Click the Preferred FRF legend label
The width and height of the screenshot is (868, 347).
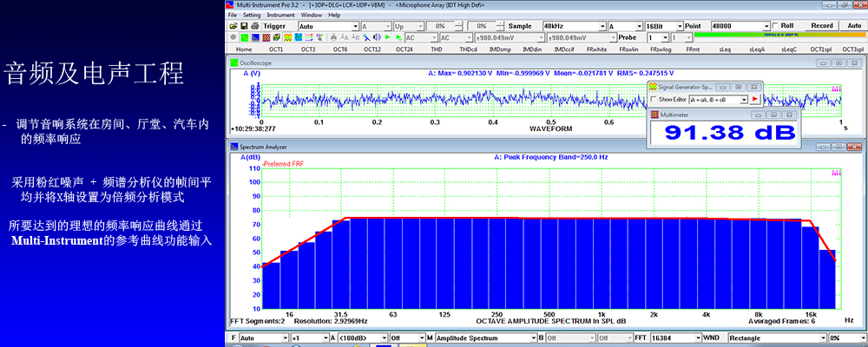click(x=284, y=164)
